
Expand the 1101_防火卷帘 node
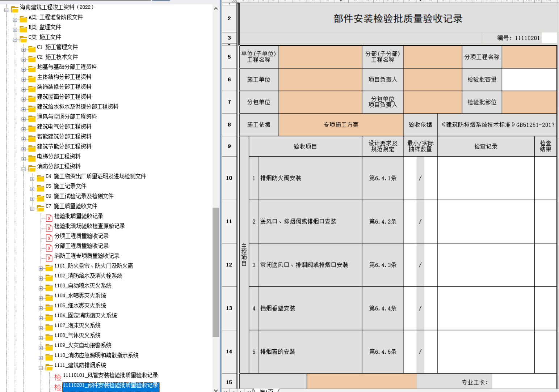41,268
